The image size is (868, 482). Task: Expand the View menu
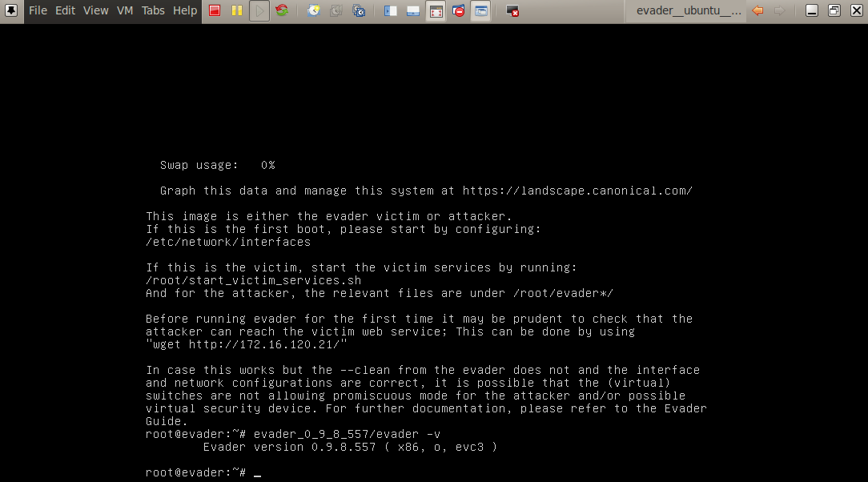[x=95, y=11]
